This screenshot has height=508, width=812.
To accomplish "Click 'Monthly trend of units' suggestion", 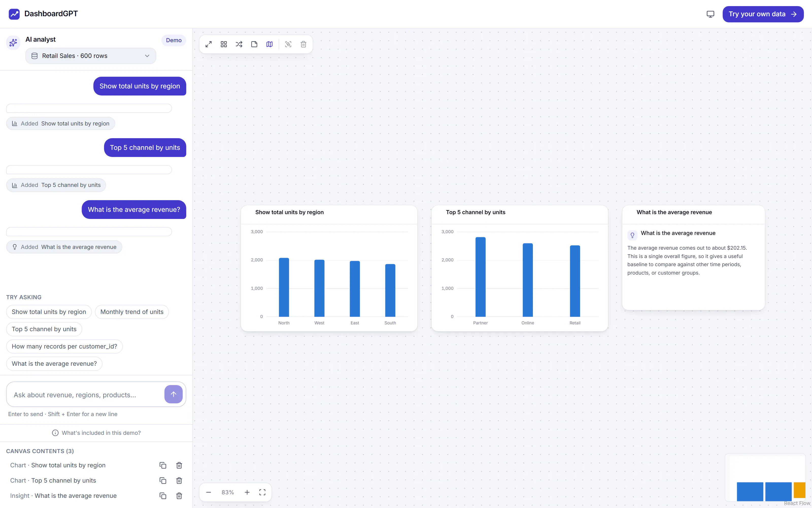I will [x=132, y=312].
